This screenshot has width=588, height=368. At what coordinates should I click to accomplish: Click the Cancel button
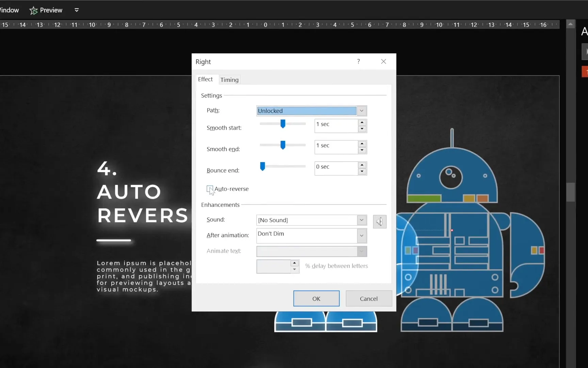[x=369, y=298]
